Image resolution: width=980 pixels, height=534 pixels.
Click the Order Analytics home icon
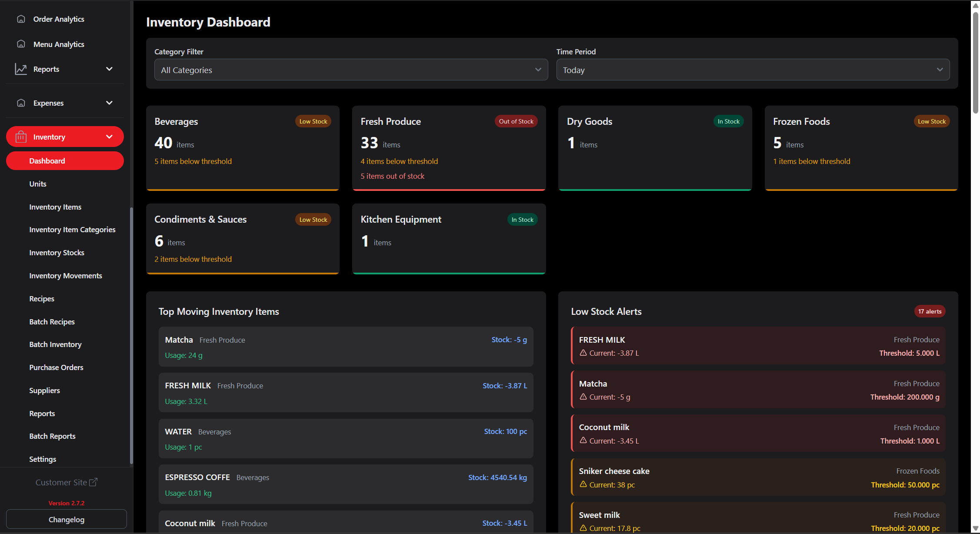pos(21,19)
